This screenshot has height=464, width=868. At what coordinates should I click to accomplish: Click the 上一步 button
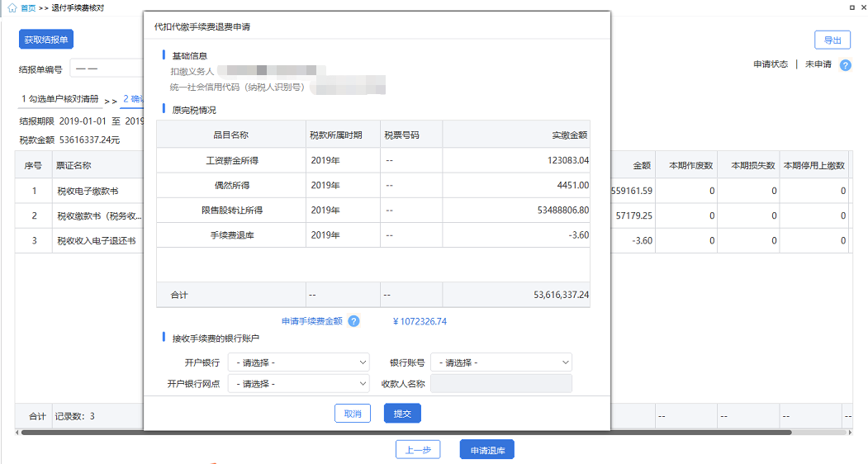click(x=418, y=450)
